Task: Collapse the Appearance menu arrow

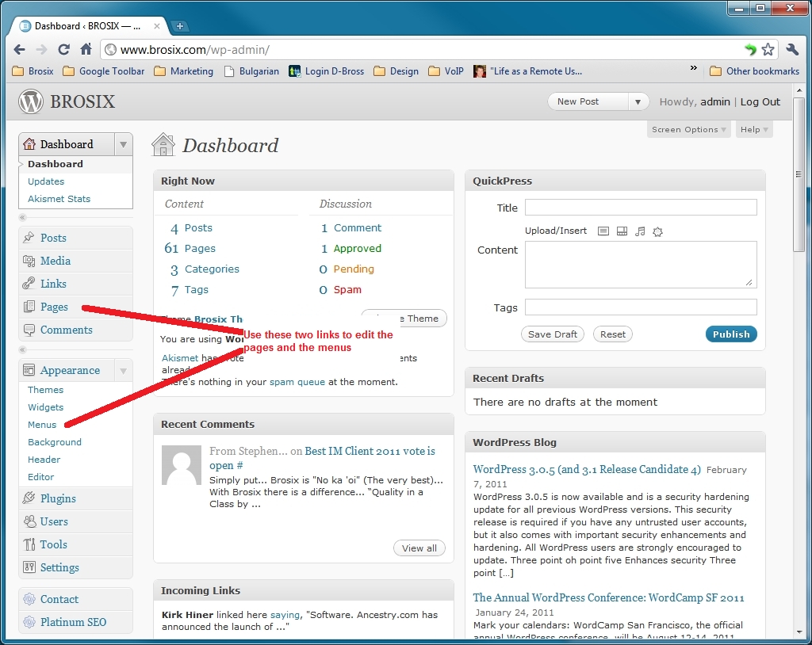Action: [123, 371]
